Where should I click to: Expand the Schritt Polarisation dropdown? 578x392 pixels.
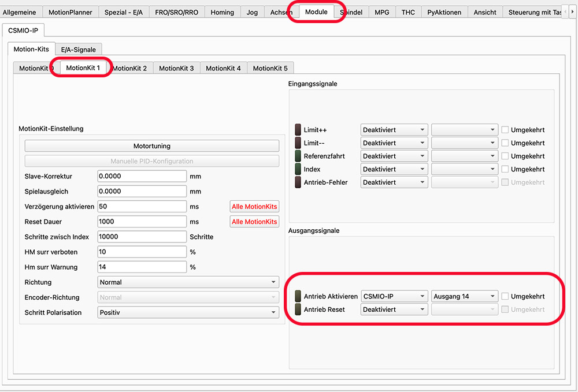188,312
